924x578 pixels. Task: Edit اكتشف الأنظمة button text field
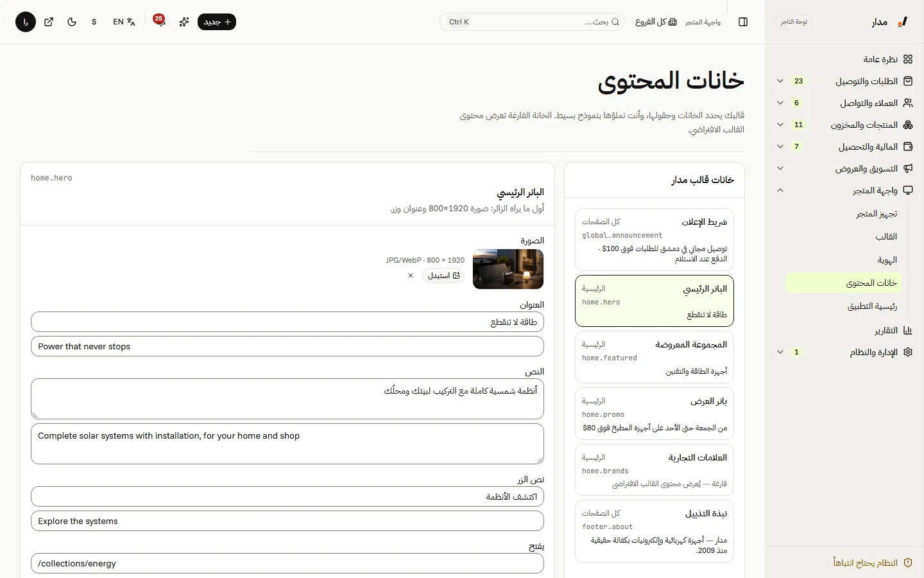287,496
